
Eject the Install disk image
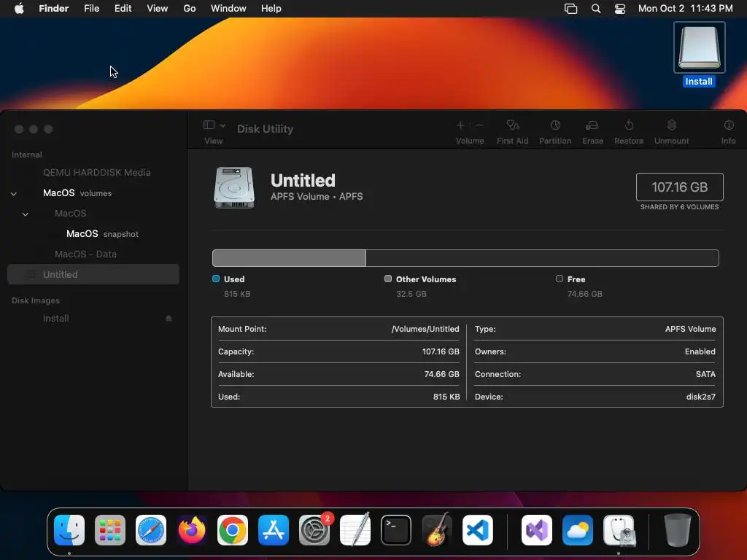coord(169,318)
